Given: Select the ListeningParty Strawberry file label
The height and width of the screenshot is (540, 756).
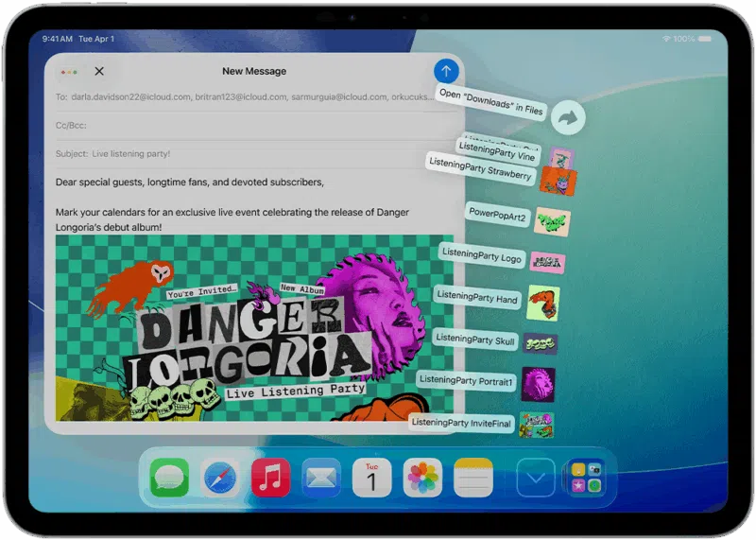Looking at the screenshot, I should click(480, 168).
